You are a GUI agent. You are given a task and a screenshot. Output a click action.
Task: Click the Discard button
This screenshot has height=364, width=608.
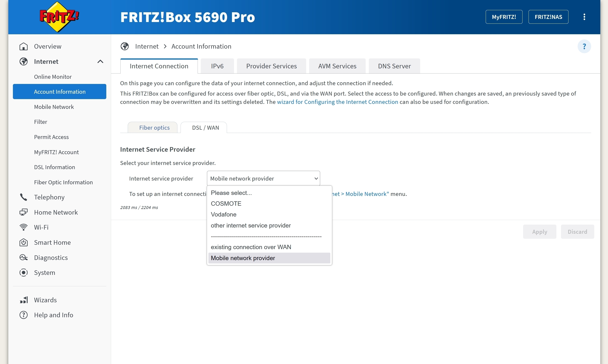pos(577,231)
